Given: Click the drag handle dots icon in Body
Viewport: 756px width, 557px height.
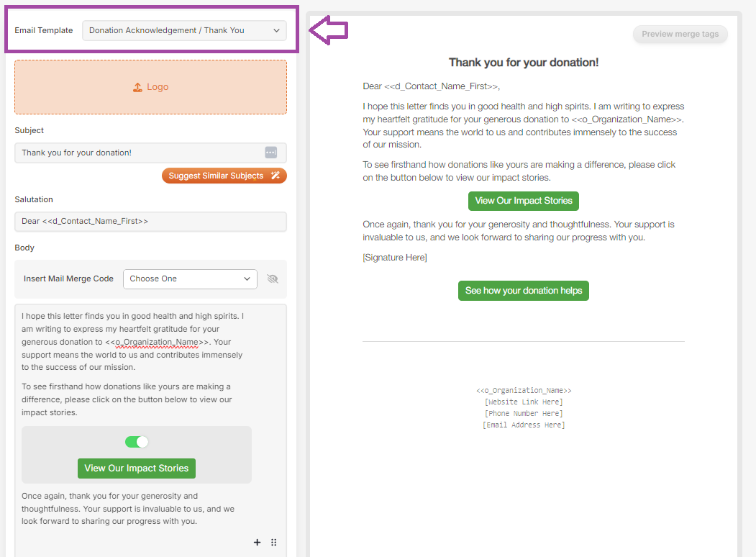Looking at the screenshot, I should click(274, 543).
